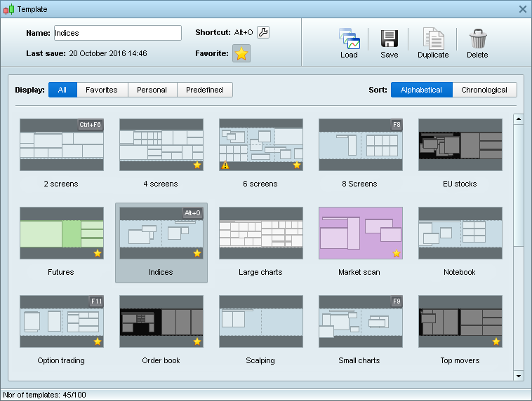Screen dimensions: 532x401
Task: Show Personal templates only
Action: [x=152, y=90]
